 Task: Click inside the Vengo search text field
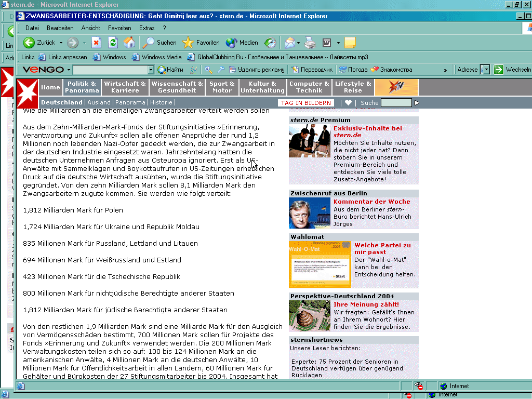[x=111, y=70]
